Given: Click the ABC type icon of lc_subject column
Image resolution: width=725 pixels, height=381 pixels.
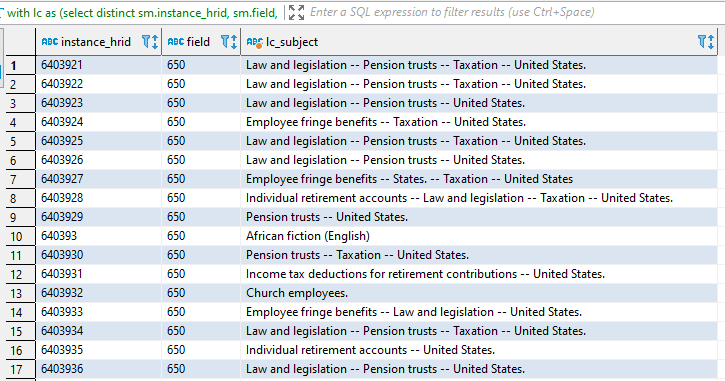Looking at the screenshot, I should pos(255,42).
